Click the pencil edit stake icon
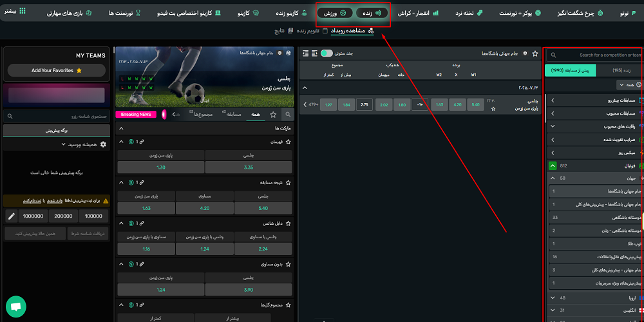Screen dimensions: 644x322 (12, 216)
